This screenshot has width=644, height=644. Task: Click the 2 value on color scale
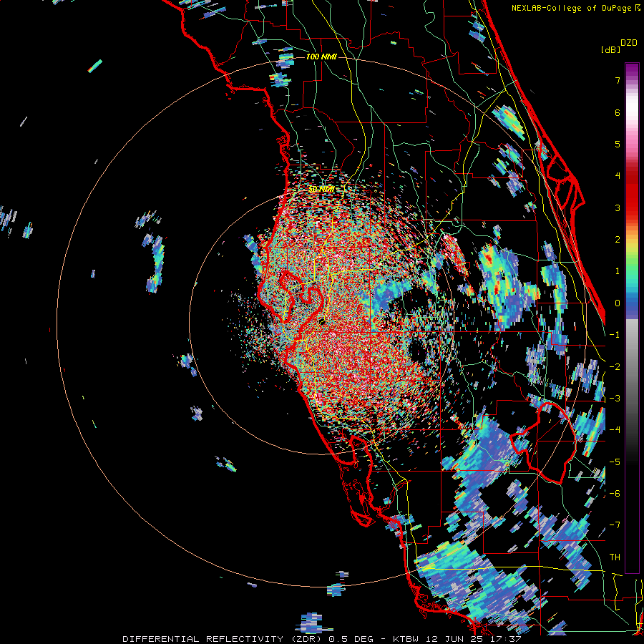[618, 240]
